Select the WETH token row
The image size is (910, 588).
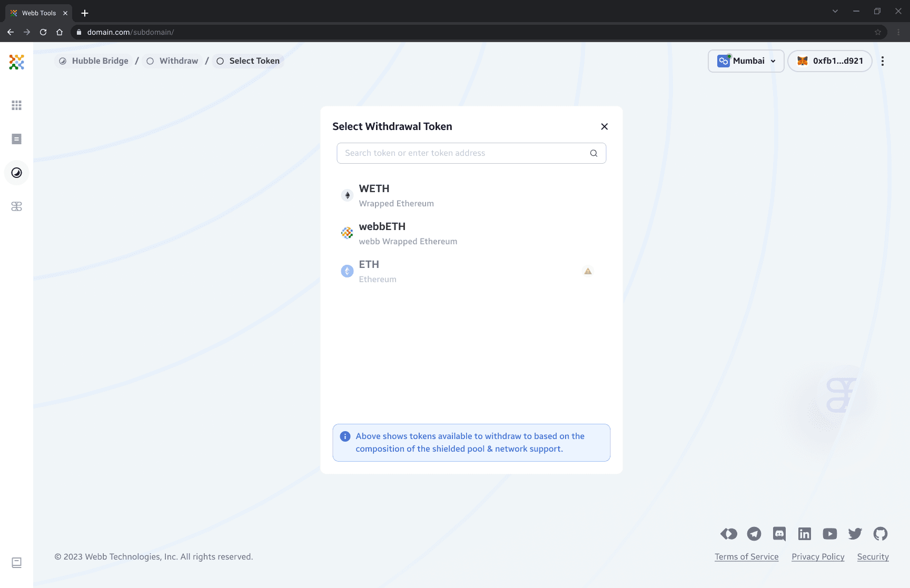pos(471,195)
